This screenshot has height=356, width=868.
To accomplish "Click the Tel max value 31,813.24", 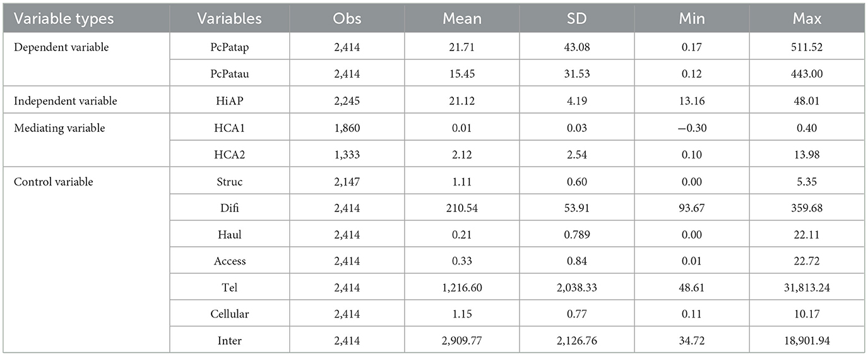I will 807,288.
